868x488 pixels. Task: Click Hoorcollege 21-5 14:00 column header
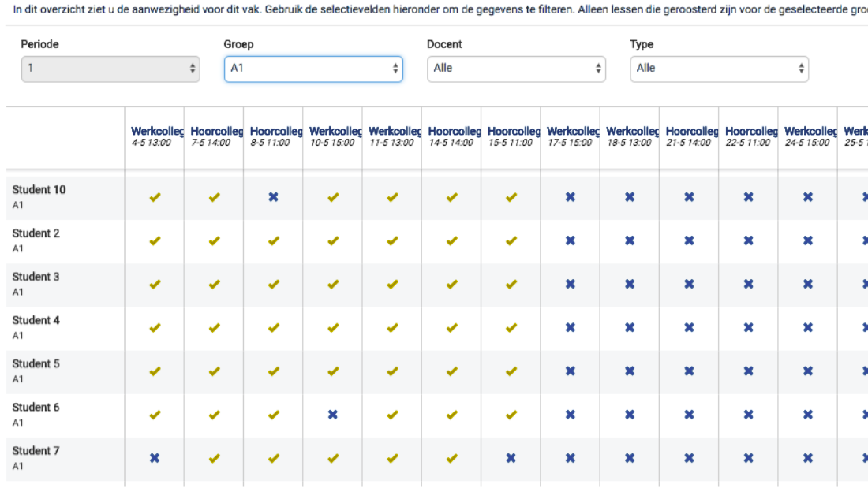(x=691, y=136)
